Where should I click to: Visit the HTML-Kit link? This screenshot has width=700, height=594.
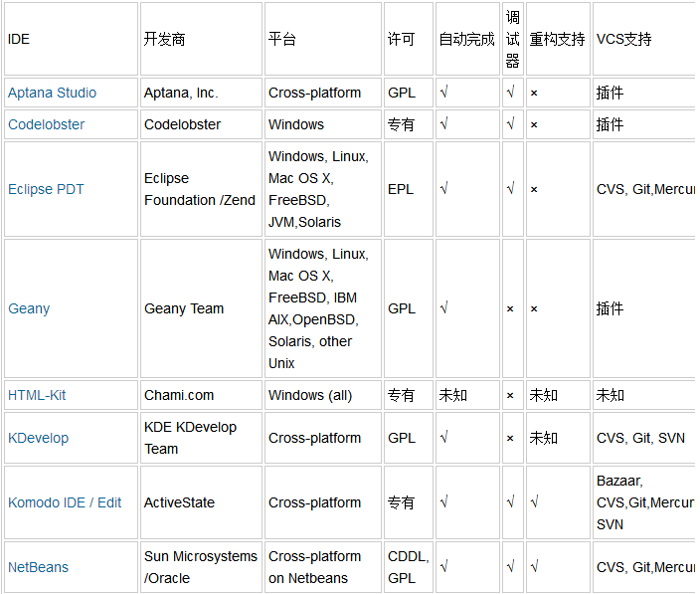[37, 395]
